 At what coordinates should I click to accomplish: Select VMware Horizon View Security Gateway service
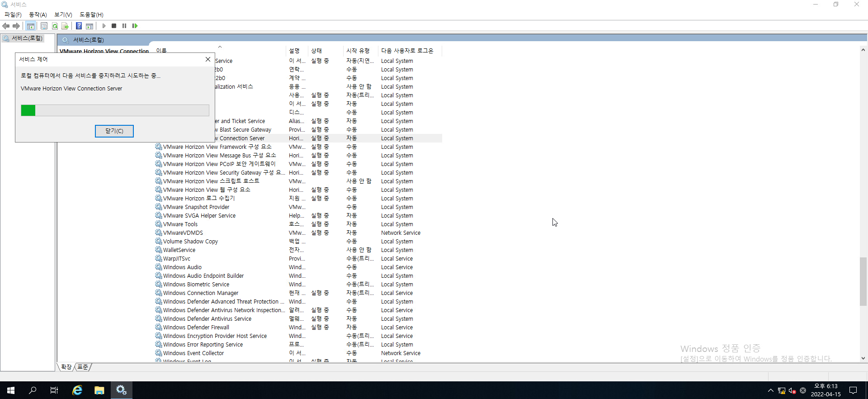[x=298, y=173]
